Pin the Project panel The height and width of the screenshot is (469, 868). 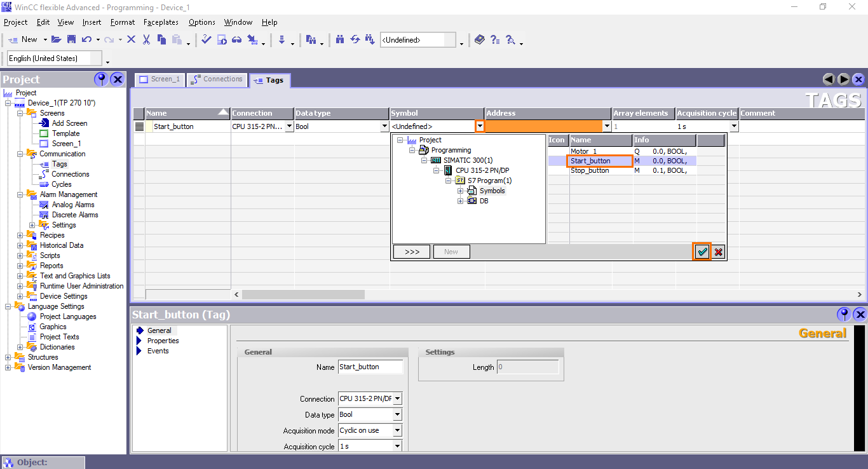click(100, 79)
